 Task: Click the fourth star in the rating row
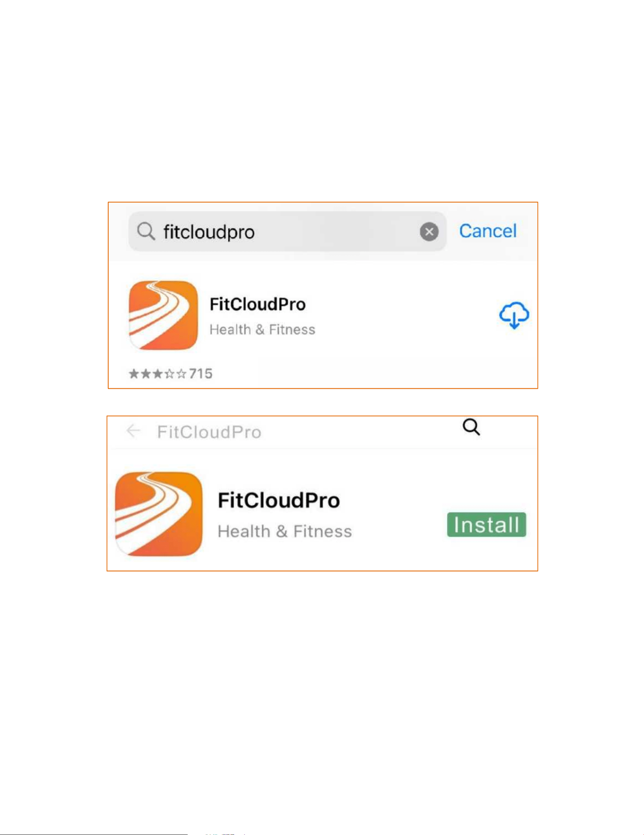pos(169,373)
